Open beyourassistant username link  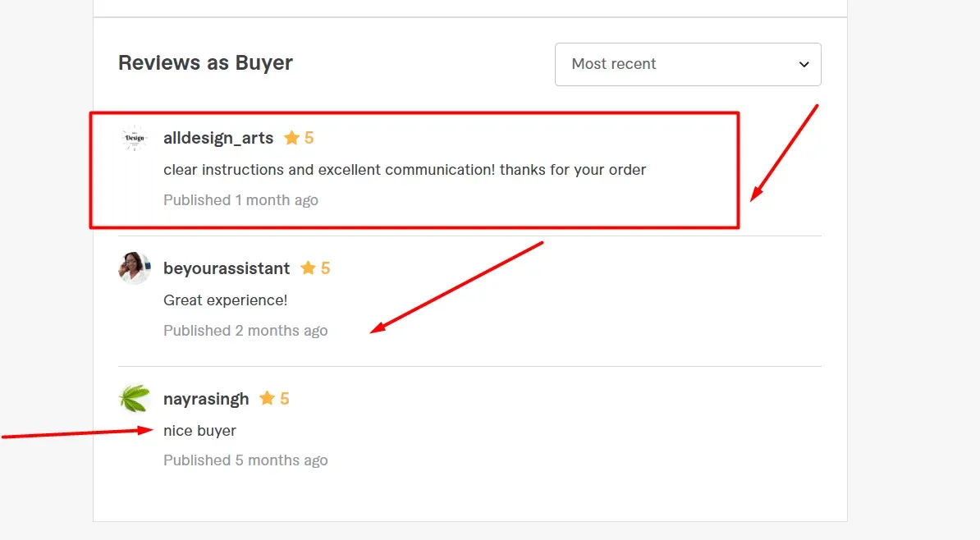(227, 268)
